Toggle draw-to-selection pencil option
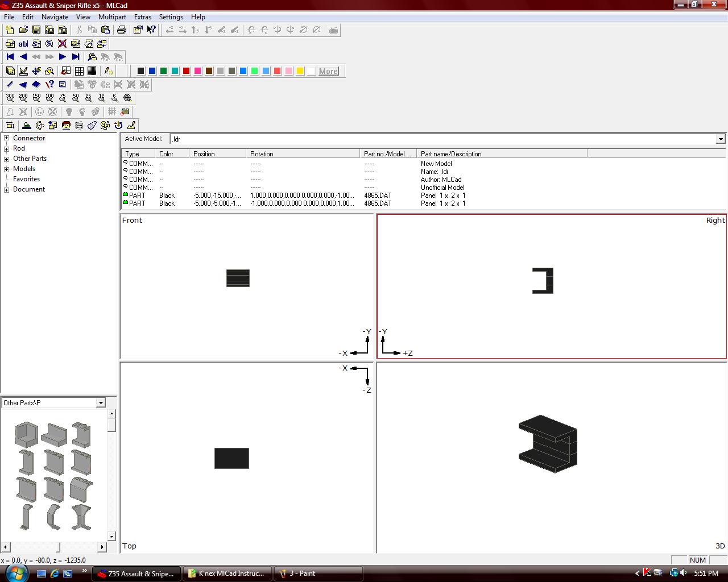The height and width of the screenshot is (582, 728). [x=109, y=71]
